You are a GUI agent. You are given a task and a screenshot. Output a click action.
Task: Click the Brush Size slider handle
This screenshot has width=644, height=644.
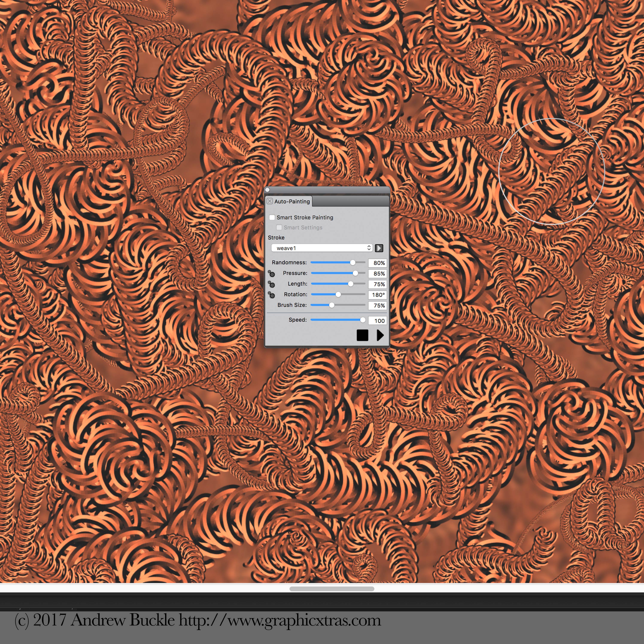click(332, 305)
